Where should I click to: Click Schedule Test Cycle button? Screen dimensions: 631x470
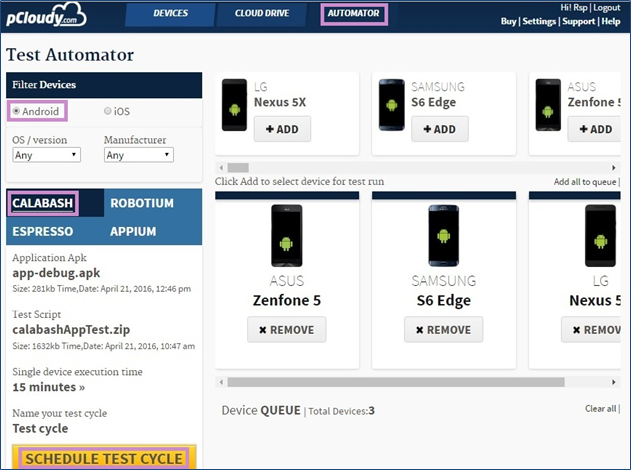pyautogui.click(x=104, y=458)
